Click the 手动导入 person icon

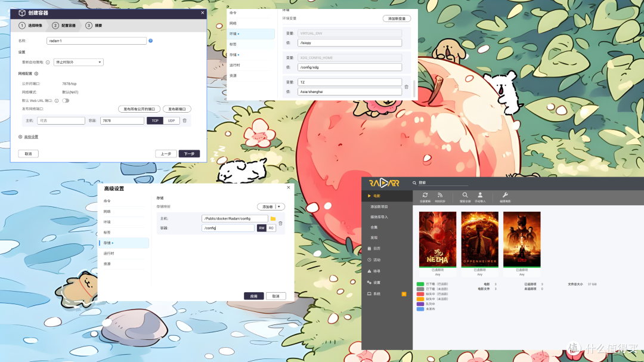pos(479,195)
